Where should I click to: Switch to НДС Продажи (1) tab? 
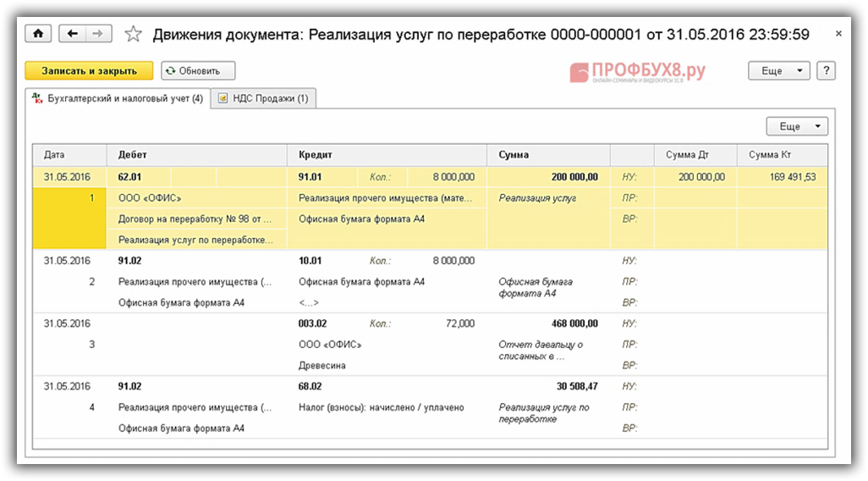tap(263, 99)
